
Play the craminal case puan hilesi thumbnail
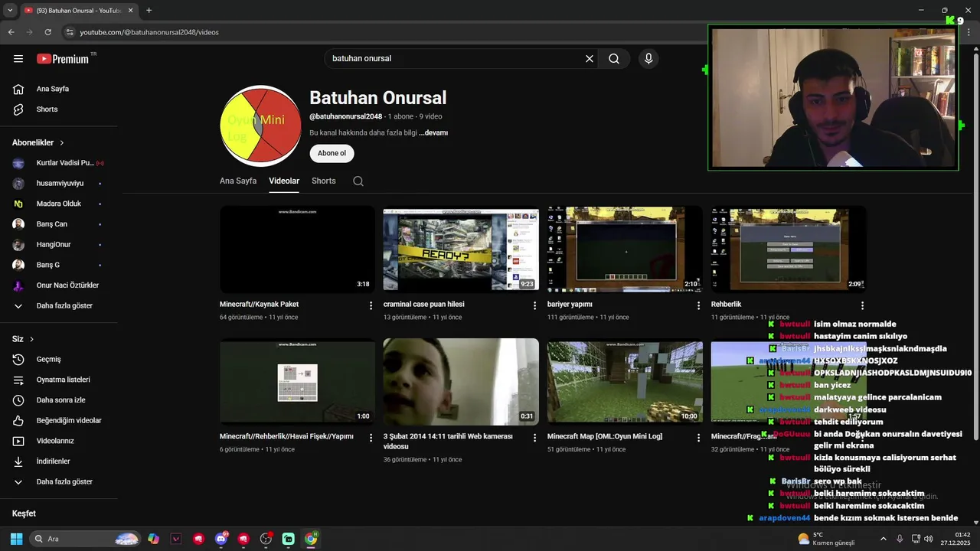461,249
